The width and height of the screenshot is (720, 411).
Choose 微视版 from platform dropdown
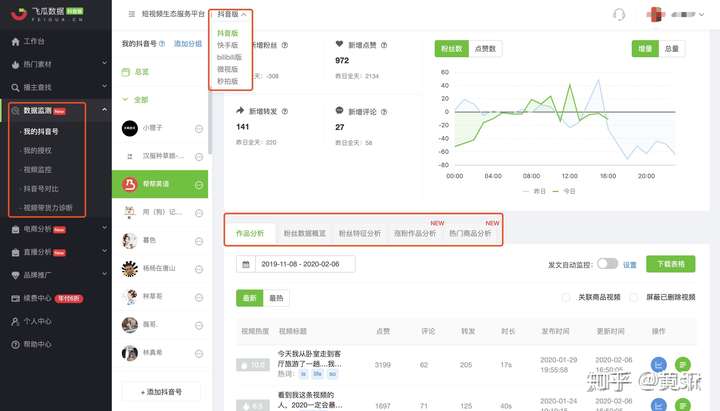(227, 69)
